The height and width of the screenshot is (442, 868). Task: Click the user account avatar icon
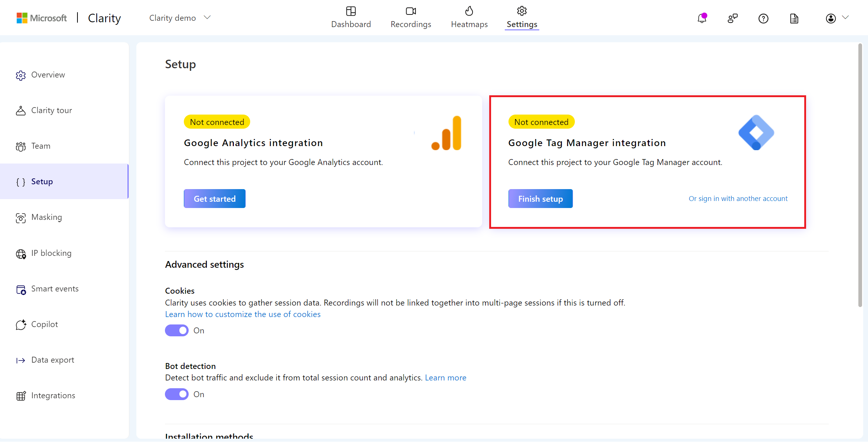pyautogui.click(x=831, y=18)
